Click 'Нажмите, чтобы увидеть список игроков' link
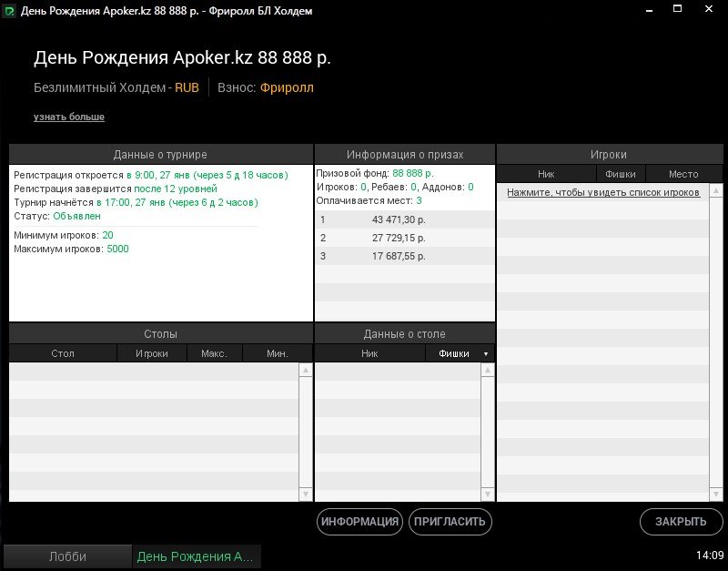The height and width of the screenshot is (571, 728). [603, 193]
